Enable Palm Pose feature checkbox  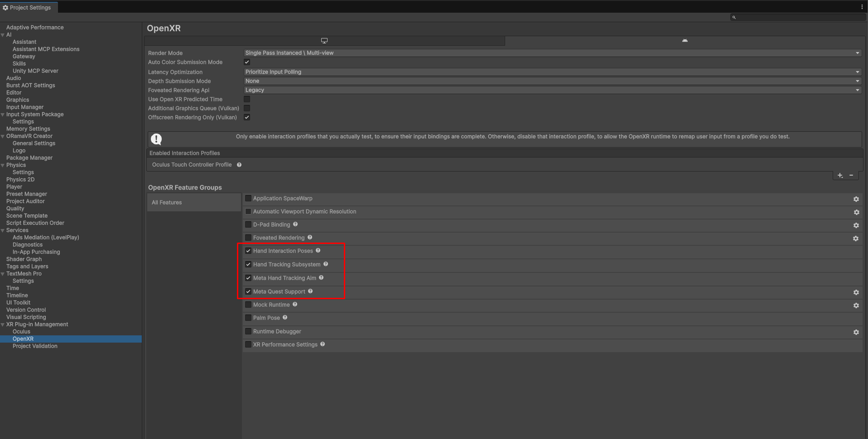pyautogui.click(x=248, y=318)
